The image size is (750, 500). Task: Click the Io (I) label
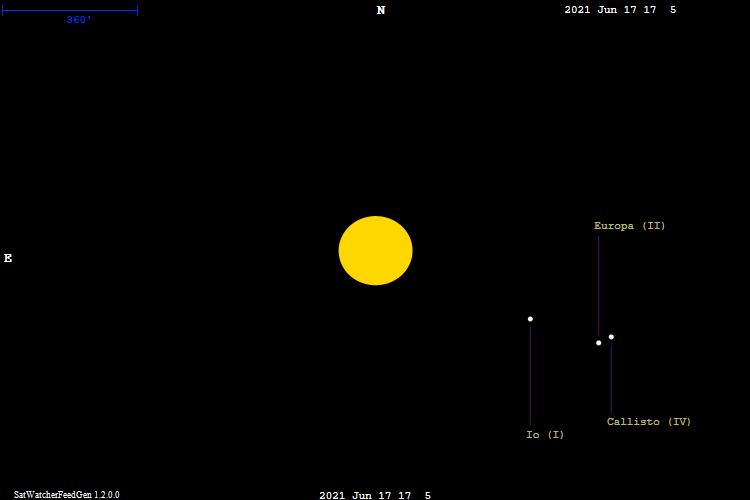[x=545, y=435]
